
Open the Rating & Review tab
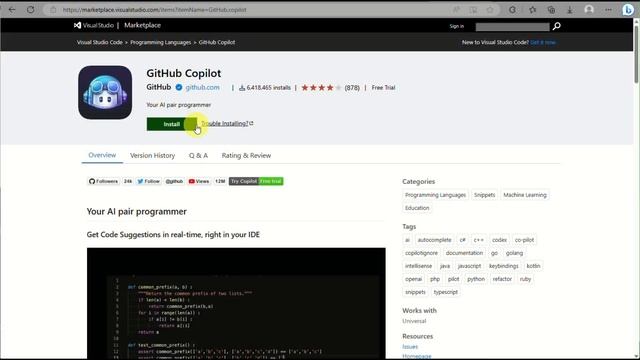pos(246,156)
